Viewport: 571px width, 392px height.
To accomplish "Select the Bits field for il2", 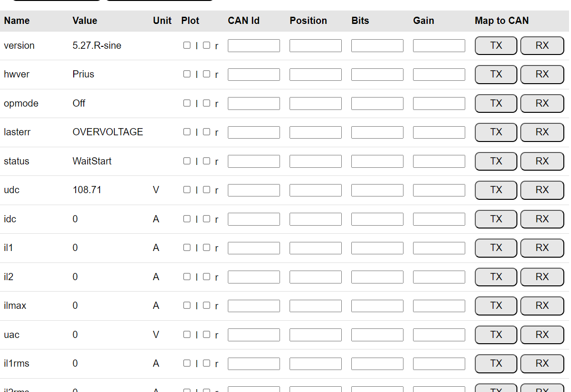I will (x=377, y=277).
